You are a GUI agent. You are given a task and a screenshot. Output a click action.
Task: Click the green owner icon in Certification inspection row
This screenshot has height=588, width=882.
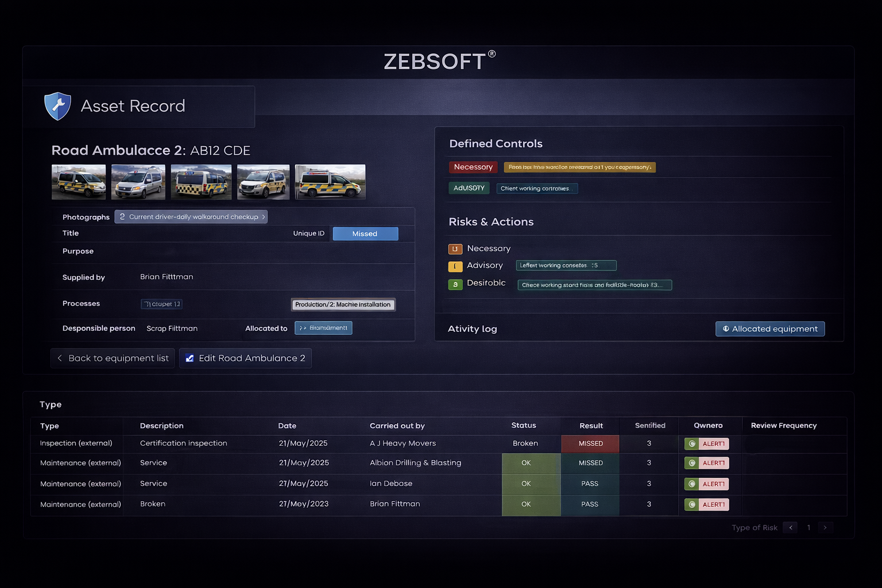[692, 444]
